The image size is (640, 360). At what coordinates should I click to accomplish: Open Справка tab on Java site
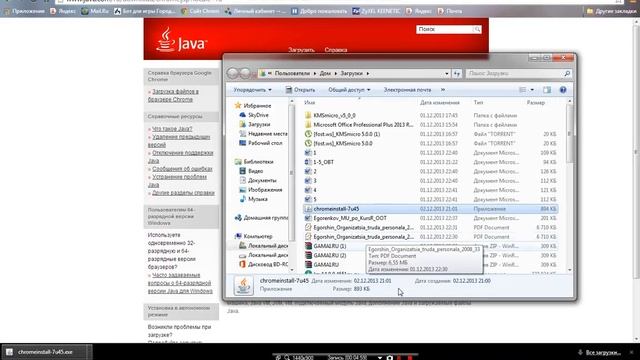pos(336,50)
